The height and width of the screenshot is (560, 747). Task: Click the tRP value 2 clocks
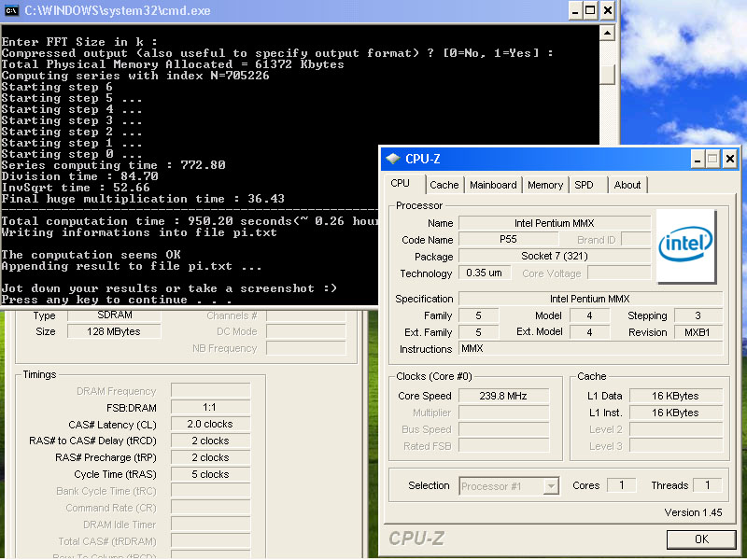pos(211,457)
